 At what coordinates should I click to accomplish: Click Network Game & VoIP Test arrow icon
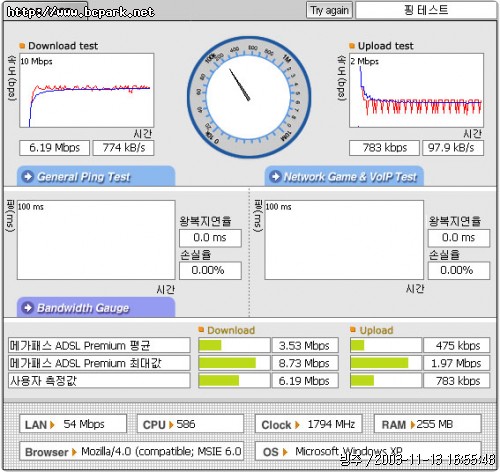275,176
